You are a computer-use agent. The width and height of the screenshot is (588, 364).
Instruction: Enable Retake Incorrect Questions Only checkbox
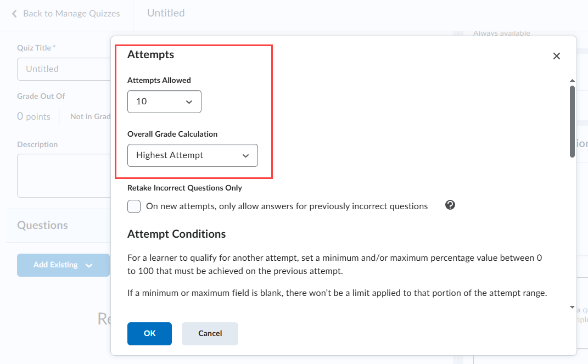[134, 206]
